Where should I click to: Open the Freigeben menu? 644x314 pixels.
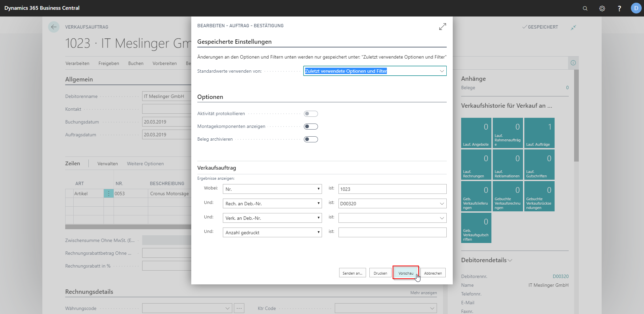click(x=109, y=63)
